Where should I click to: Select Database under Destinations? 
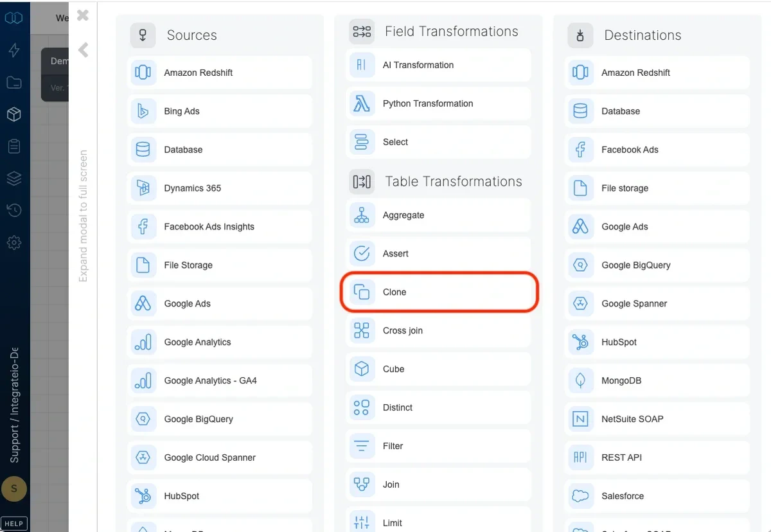tap(657, 111)
